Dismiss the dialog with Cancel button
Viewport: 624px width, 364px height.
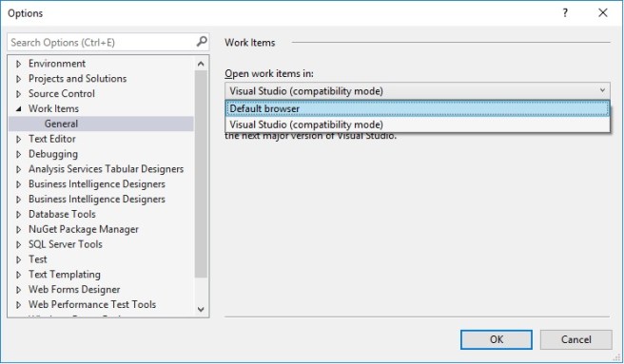coord(575,339)
